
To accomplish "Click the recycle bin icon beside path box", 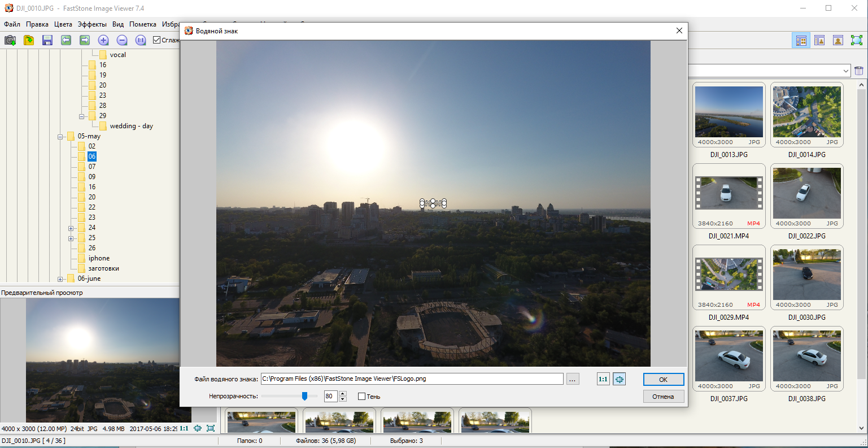I will (859, 71).
